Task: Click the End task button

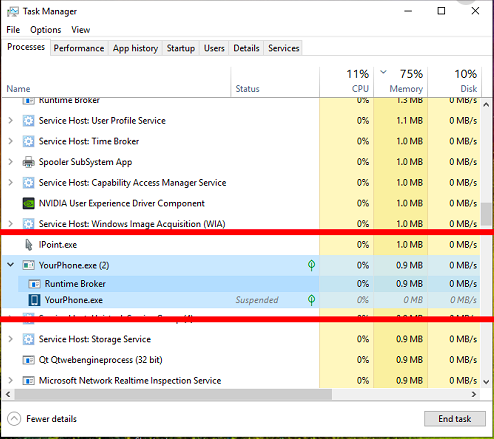Action: (x=455, y=419)
